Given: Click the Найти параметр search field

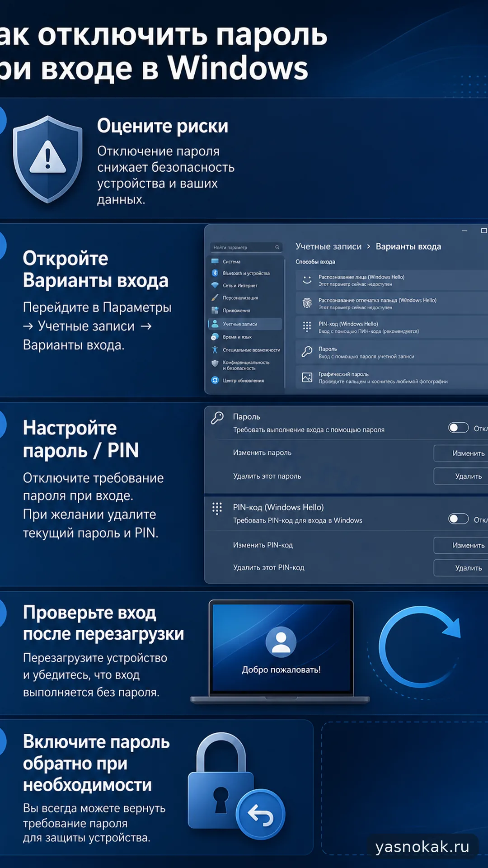Looking at the screenshot, I should click(246, 247).
